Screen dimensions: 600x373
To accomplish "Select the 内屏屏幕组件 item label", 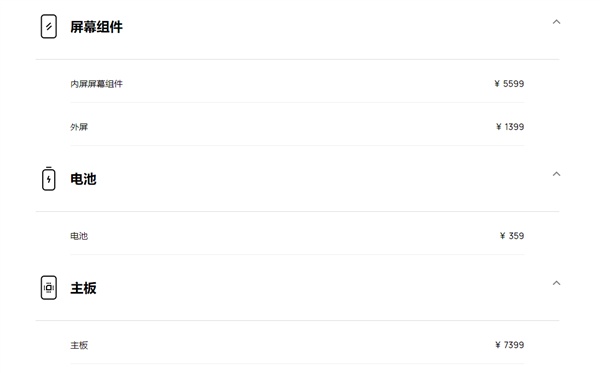I will [96, 84].
